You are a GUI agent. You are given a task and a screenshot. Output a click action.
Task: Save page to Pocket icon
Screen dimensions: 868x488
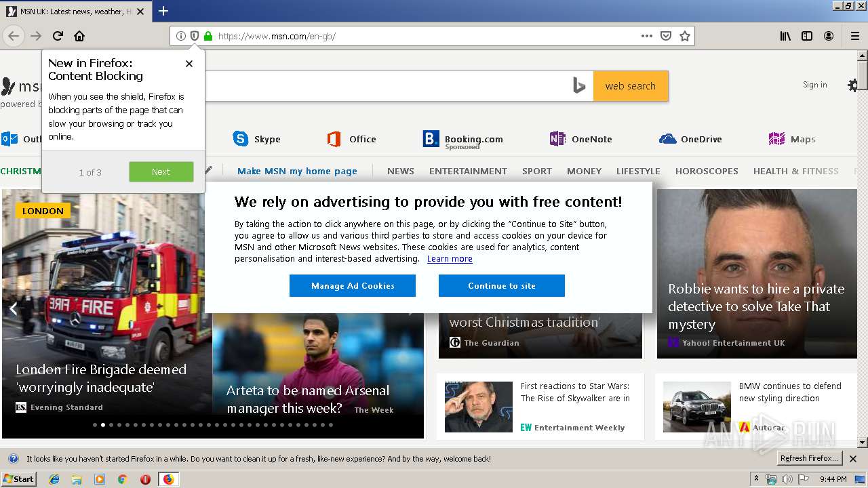coord(666,36)
